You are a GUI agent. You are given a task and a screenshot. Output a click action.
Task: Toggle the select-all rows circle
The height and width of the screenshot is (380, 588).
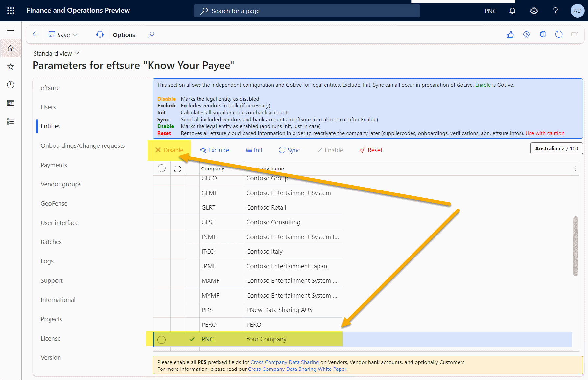point(162,168)
